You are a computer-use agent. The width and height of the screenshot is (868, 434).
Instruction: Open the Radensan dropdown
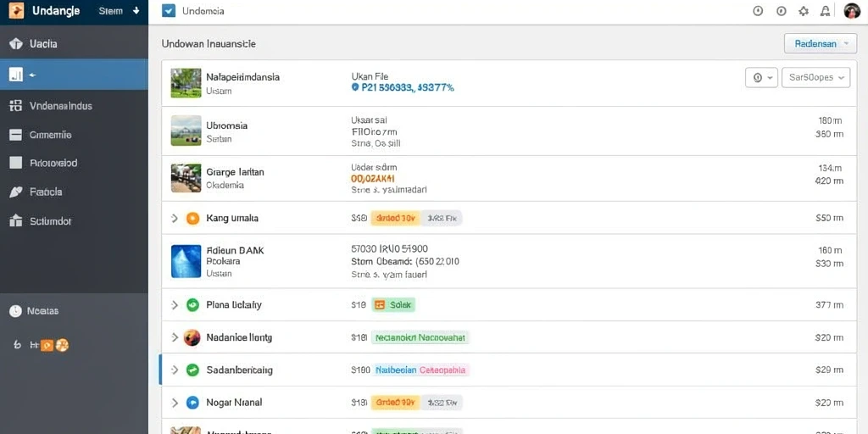(821, 44)
